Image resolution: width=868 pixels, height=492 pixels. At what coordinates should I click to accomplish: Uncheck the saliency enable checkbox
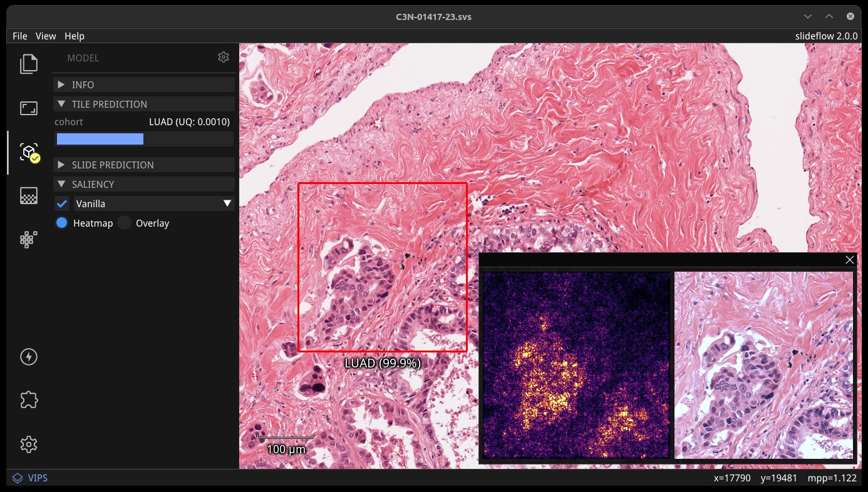pyautogui.click(x=62, y=203)
